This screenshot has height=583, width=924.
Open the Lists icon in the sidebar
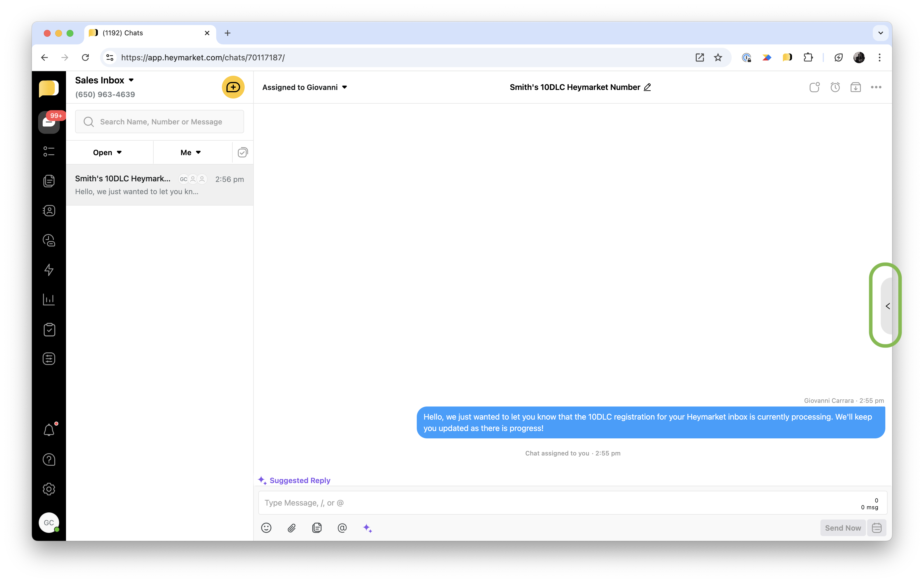[49, 151]
